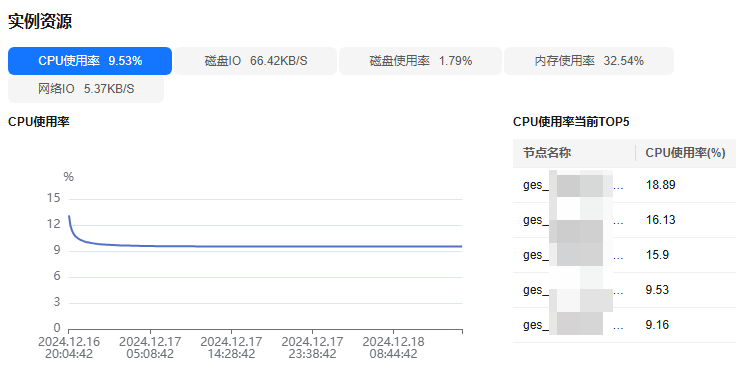
Task: Select the node row with 9.16 usage
Action: pyautogui.click(x=624, y=325)
